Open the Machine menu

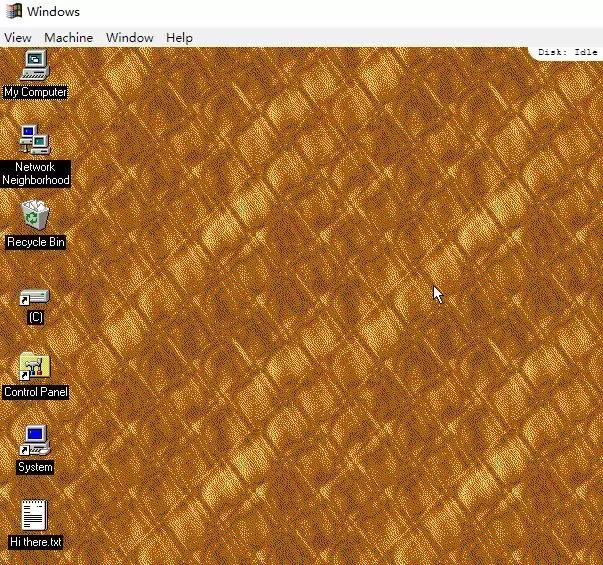[68, 38]
